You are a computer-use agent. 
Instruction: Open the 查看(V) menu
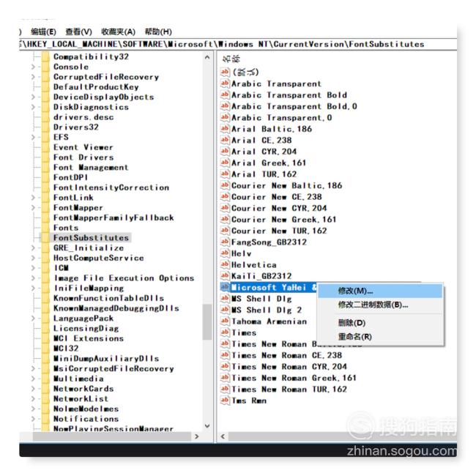78,31
